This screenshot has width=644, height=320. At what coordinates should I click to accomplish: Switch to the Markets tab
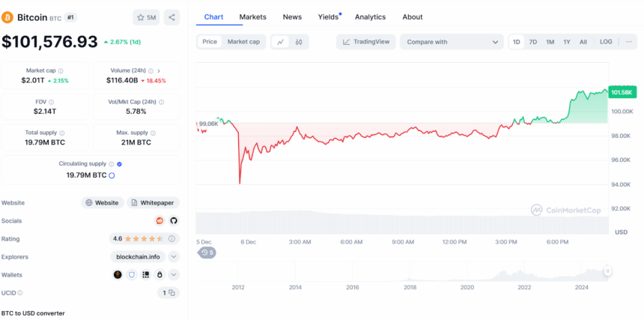point(252,16)
